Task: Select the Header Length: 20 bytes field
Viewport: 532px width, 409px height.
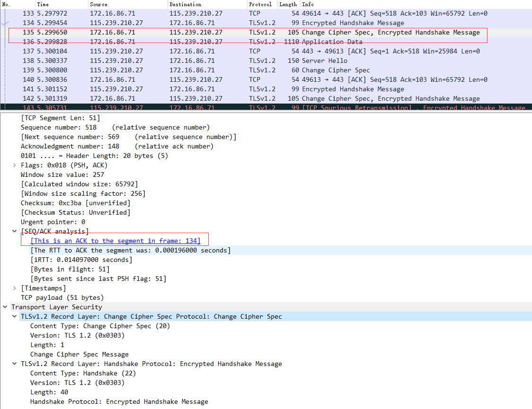Action: [x=94, y=156]
